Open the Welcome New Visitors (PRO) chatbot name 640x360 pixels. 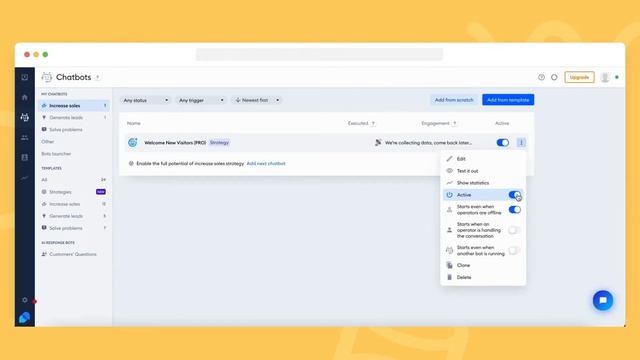point(175,142)
